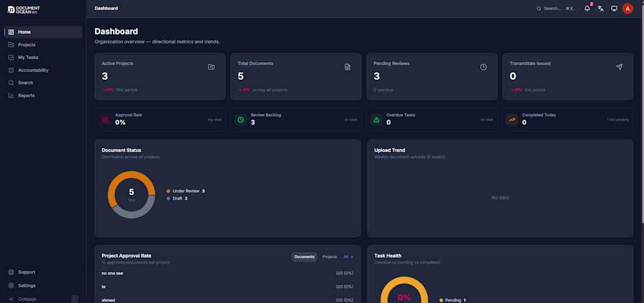Open Support in the sidebar
The height and width of the screenshot is (303, 644).
click(43, 272)
